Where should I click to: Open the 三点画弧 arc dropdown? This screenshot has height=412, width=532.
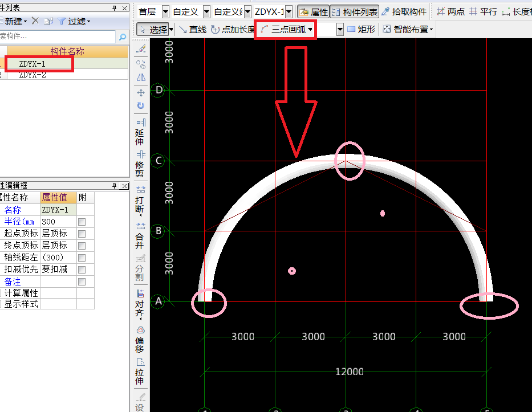[x=310, y=30]
